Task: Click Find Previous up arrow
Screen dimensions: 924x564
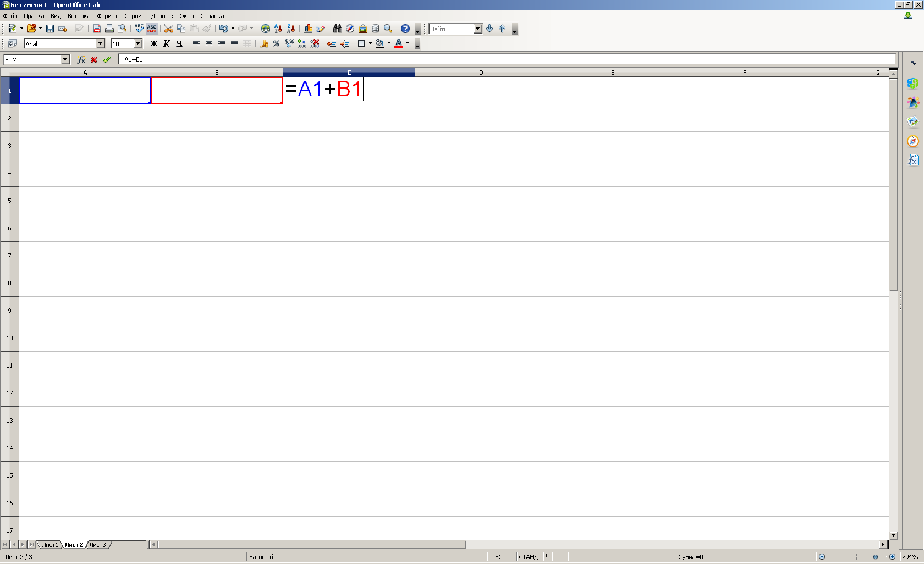Action: (x=502, y=29)
